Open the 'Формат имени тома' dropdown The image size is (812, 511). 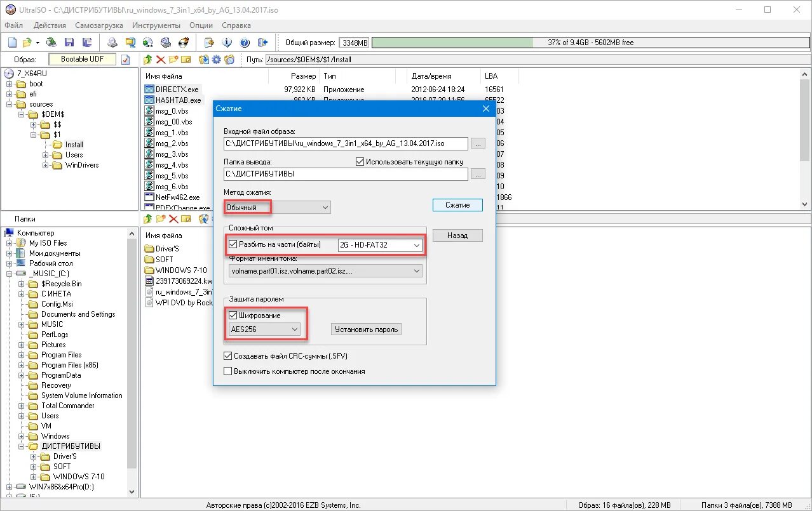tap(326, 271)
